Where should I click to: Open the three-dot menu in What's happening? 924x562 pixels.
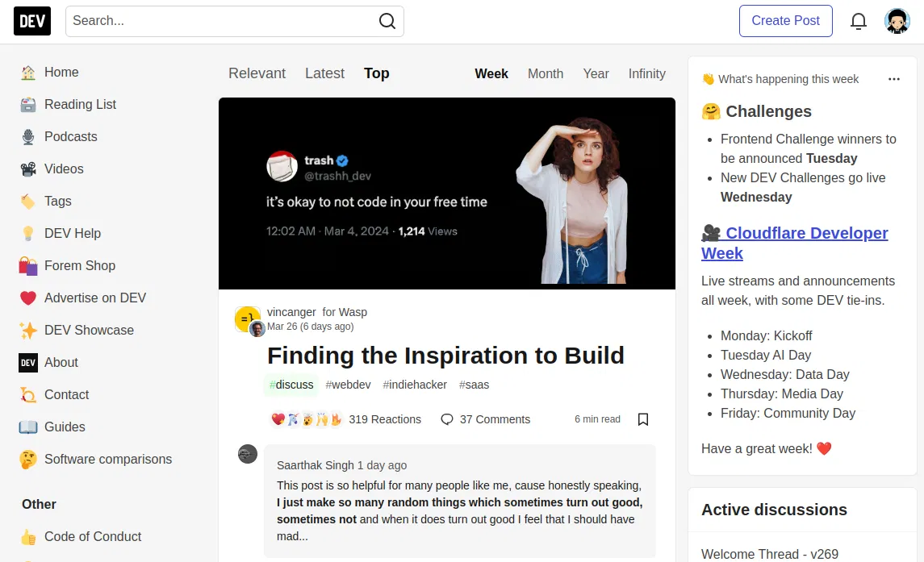pyautogui.click(x=893, y=79)
